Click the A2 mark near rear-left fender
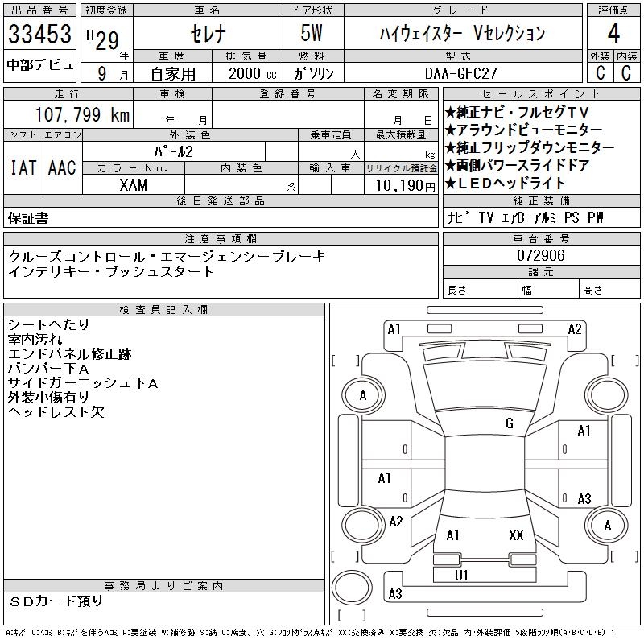 (396, 522)
